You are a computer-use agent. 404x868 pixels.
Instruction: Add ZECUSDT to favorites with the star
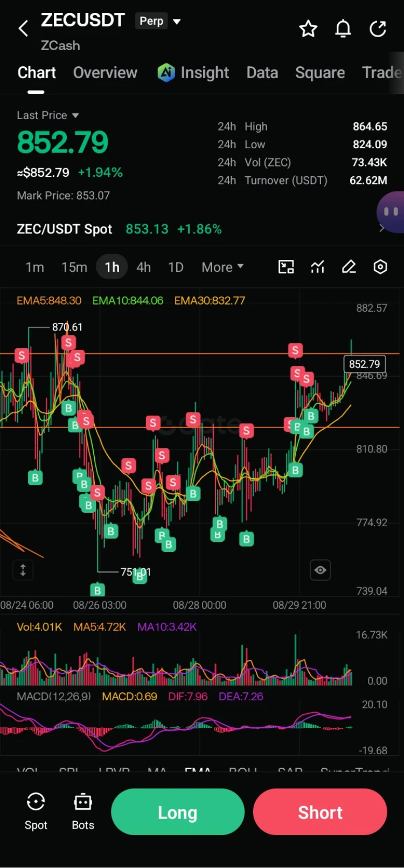coord(308,29)
